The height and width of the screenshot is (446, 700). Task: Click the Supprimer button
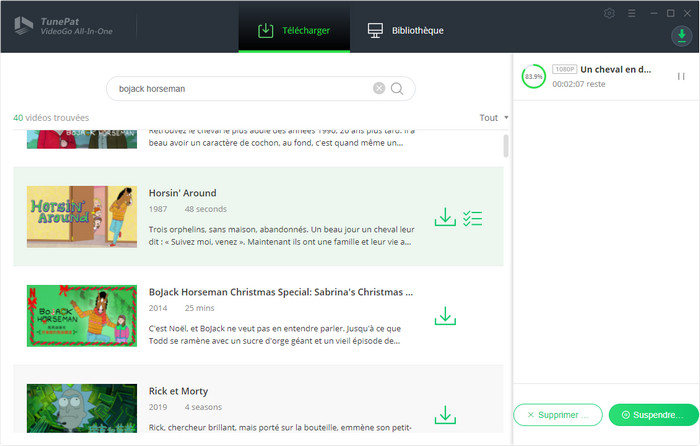pos(558,415)
